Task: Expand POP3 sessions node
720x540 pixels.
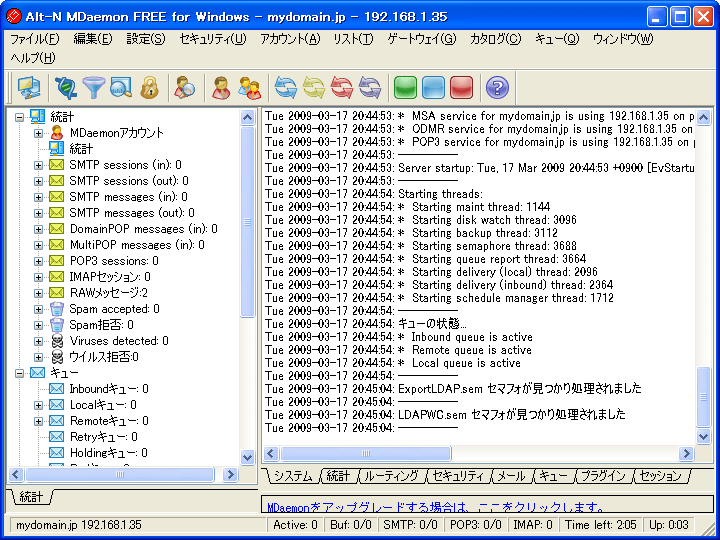Action: pos(39,261)
